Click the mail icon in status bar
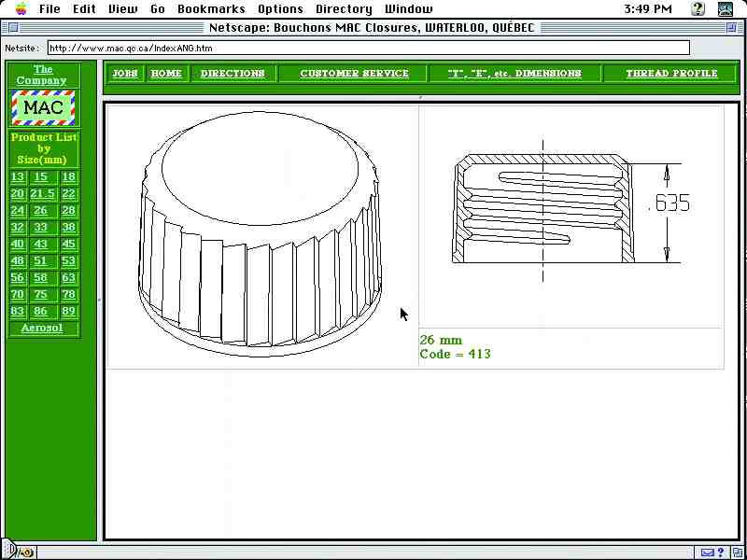 pos(708,553)
